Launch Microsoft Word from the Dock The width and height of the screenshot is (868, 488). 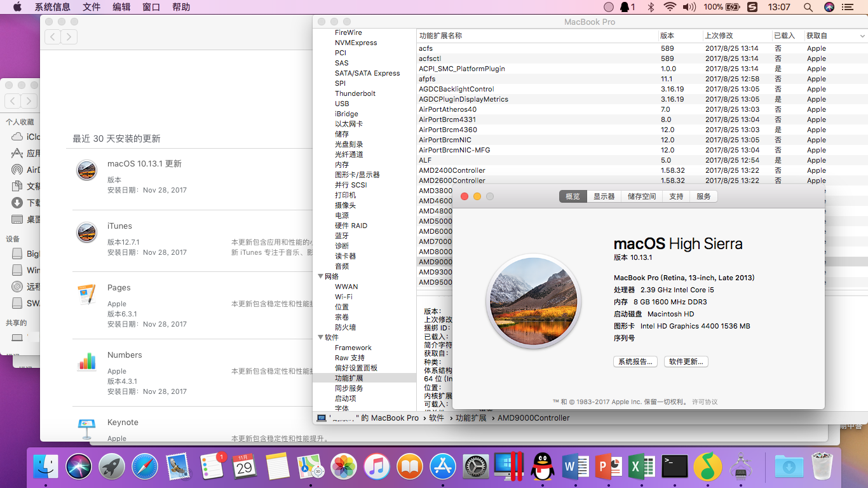[x=576, y=468]
